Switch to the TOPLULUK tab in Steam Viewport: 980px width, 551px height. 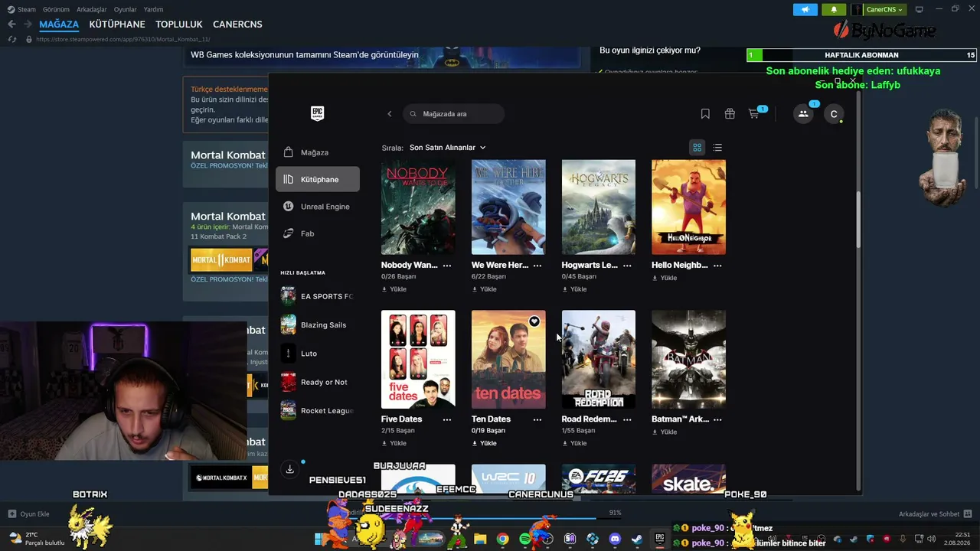click(179, 24)
